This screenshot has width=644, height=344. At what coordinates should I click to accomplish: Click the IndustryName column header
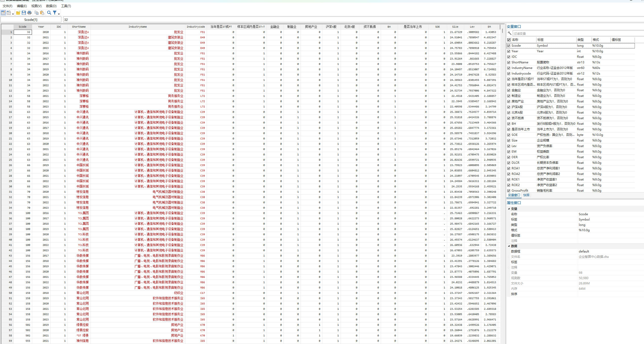pyautogui.click(x=137, y=27)
